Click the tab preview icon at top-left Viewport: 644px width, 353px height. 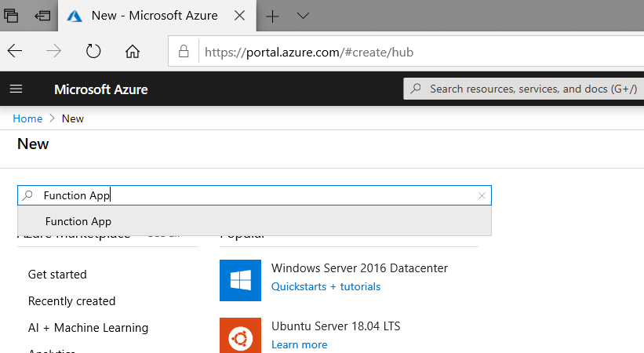point(11,16)
